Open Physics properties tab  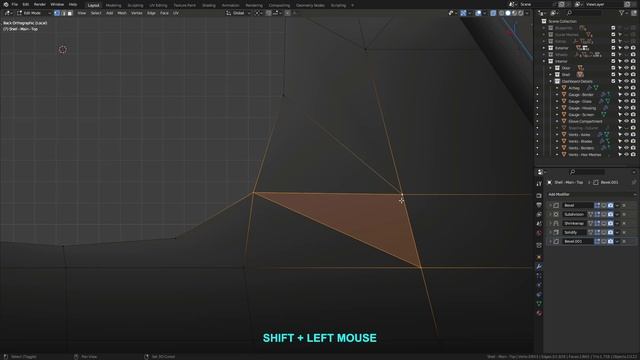tap(539, 285)
